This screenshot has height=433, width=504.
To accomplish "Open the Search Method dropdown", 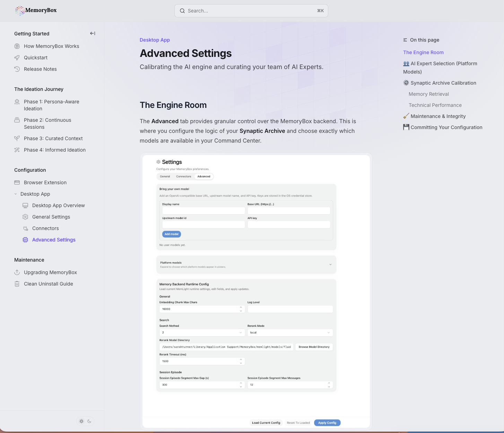I will pos(202,332).
